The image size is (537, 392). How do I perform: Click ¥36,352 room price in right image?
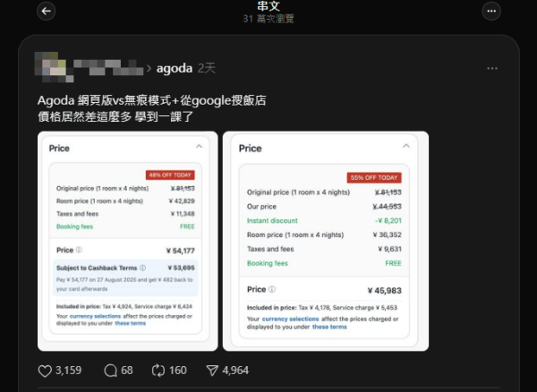point(387,234)
